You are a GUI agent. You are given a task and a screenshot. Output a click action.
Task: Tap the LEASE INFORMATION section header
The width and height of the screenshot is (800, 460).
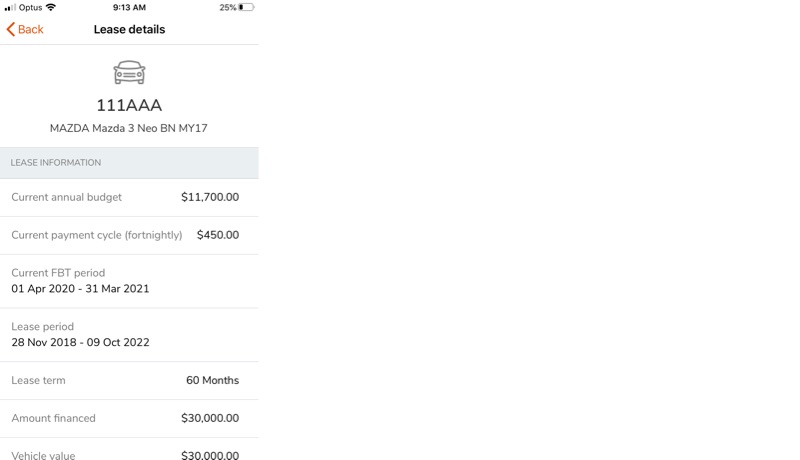(x=129, y=163)
